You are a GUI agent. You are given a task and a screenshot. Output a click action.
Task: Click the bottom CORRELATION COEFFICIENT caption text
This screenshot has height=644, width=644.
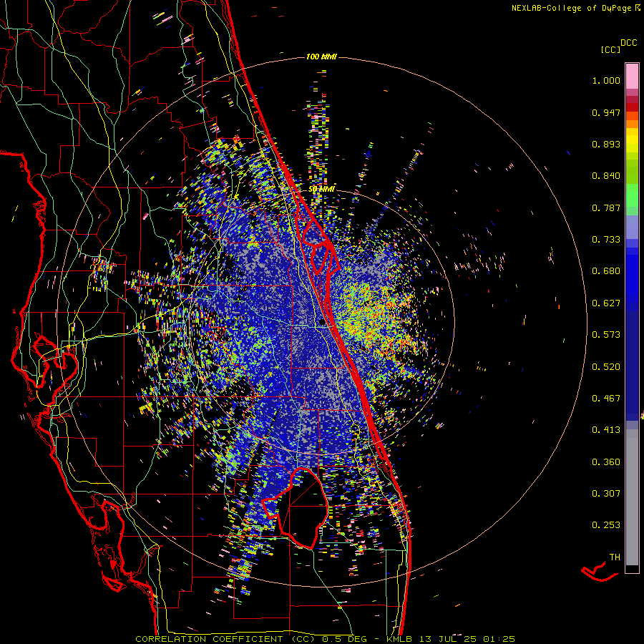pyautogui.click(x=325, y=639)
